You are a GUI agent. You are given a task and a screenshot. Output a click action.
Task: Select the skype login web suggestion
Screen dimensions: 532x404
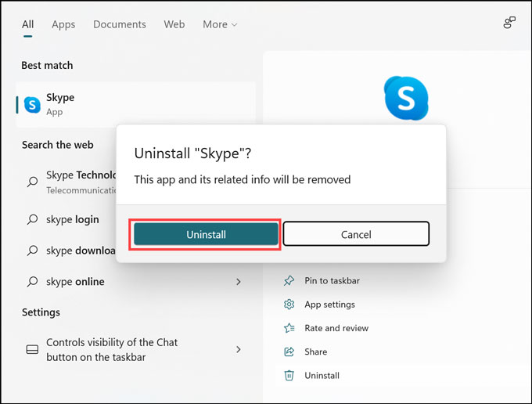pos(72,219)
